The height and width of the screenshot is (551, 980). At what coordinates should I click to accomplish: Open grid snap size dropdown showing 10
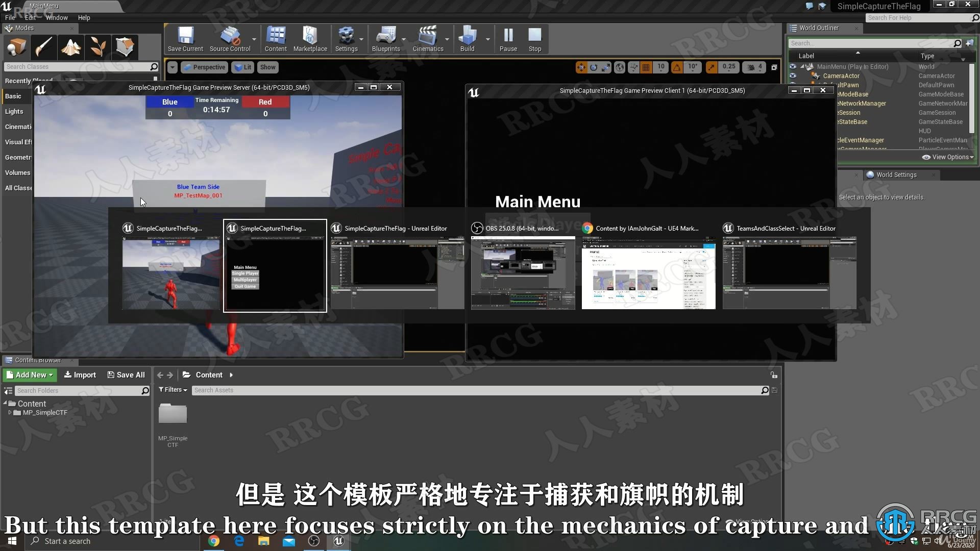click(x=661, y=67)
